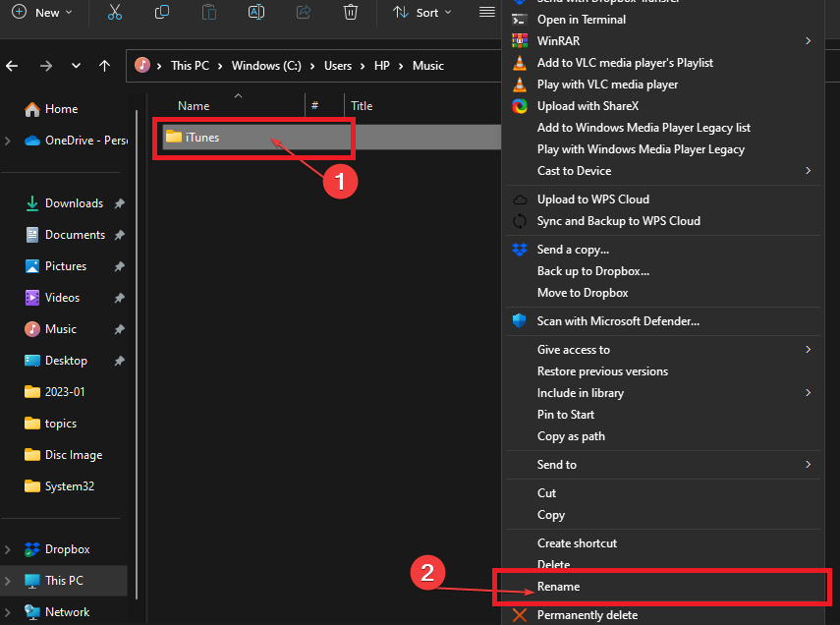
Task: Choose Open in Terminal from context menu
Action: tap(663, 20)
